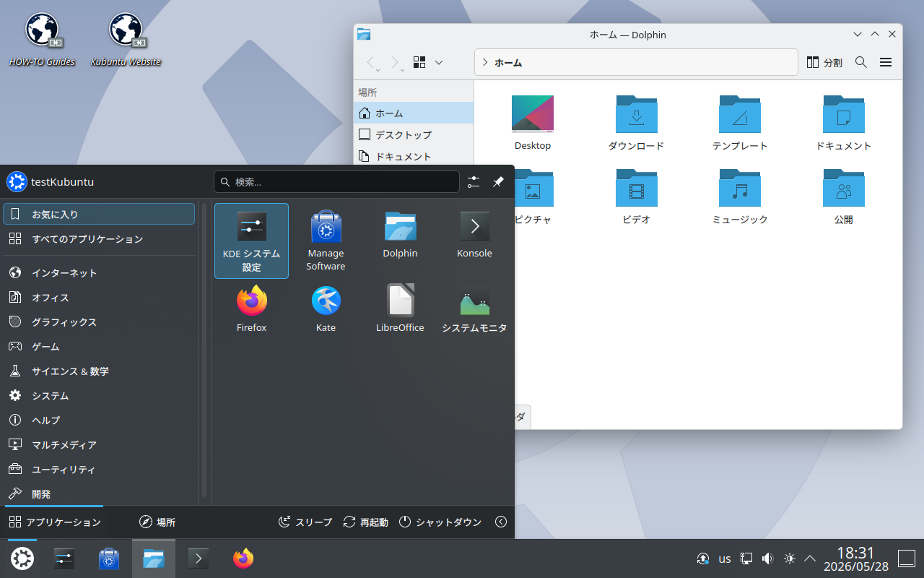This screenshot has height=578, width=924.
Task: Launch Manage Software from favorites grid
Action: (326, 241)
